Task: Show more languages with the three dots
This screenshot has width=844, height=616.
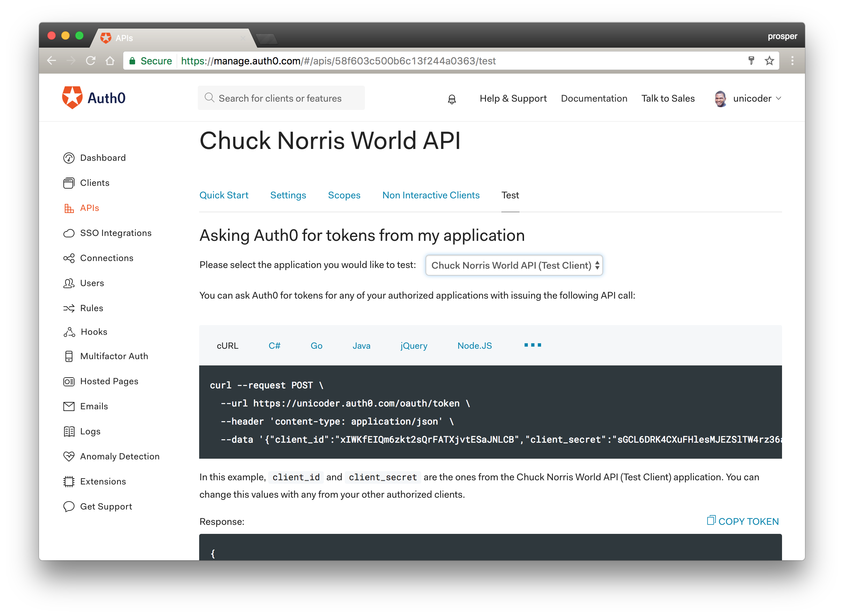Action: click(x=533, y=345)
